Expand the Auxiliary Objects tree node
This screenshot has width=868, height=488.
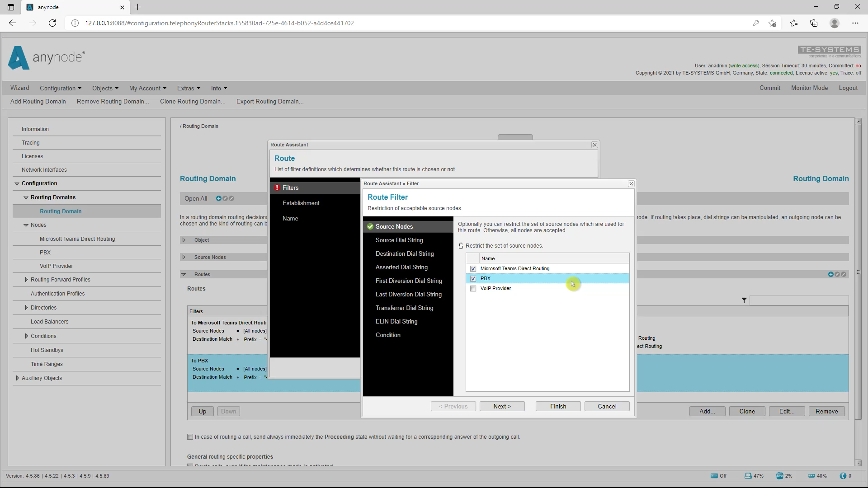coord(17,378)
